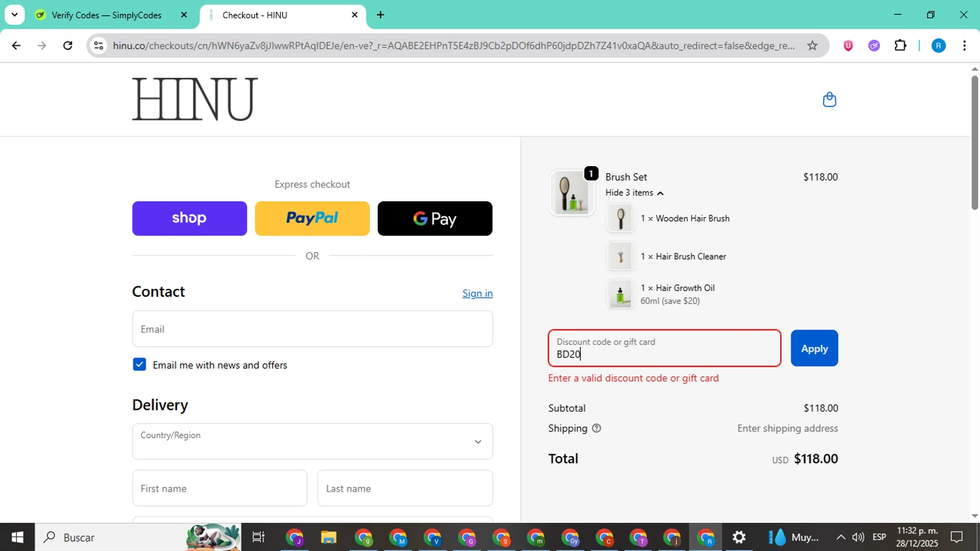Open the shopping bag cart icon
The width and height of the screenshot is (980, 551).
829,99
